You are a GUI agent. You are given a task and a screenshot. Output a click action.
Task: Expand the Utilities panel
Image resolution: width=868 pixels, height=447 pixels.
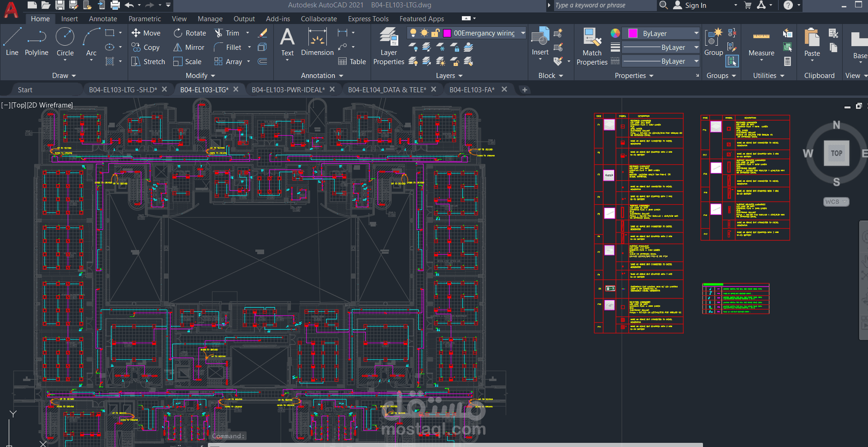point(768,76)
